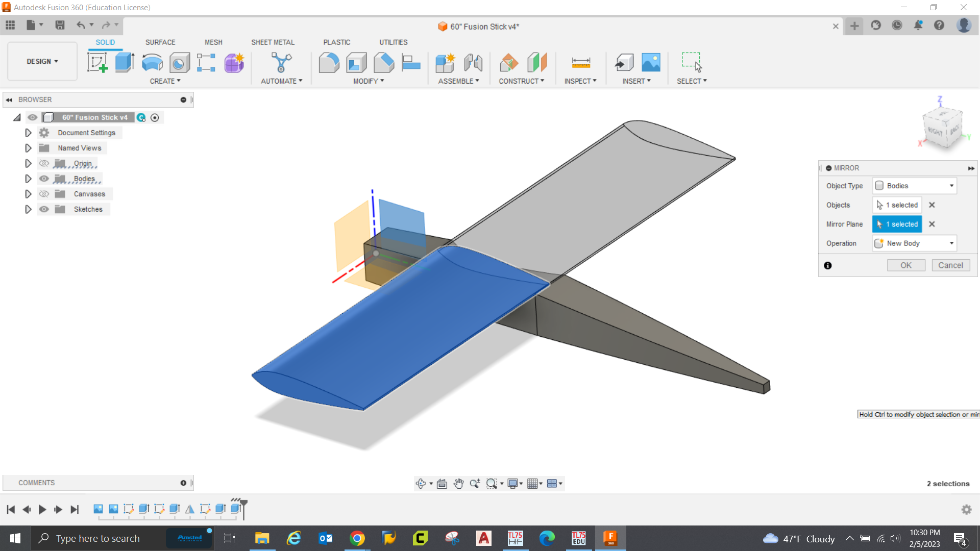Screen dimensions: 980x551
Task: Create a New Component from Assemble group
Action: pyautogui.click(x=445, y=62)
